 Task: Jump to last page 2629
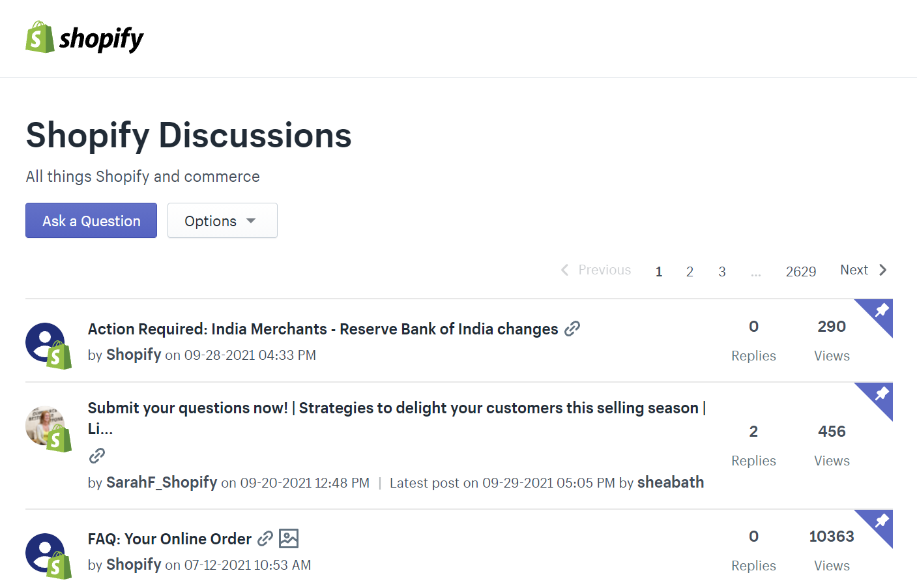[x=801, y=271]
